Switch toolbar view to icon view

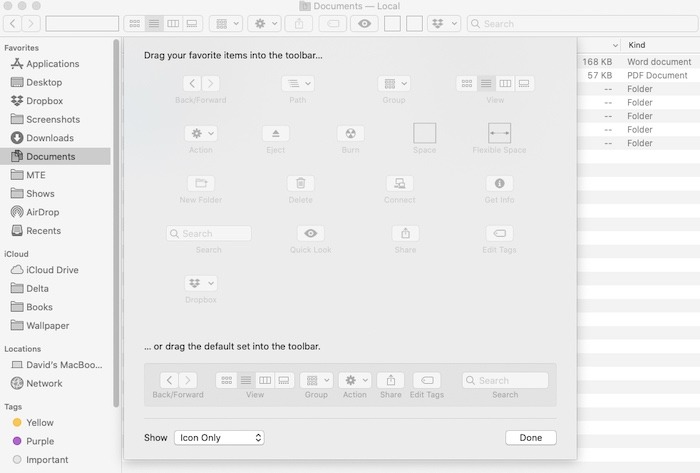(x=134, y=24)
